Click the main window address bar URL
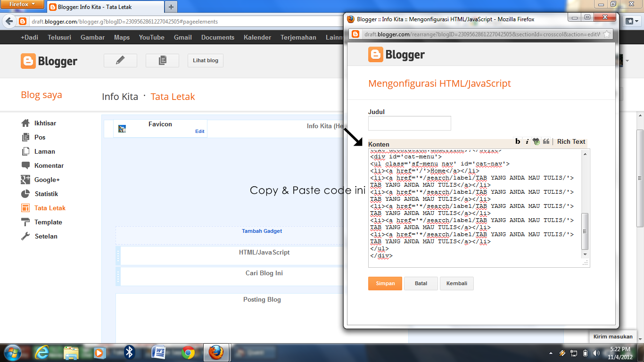 [124, 22]
